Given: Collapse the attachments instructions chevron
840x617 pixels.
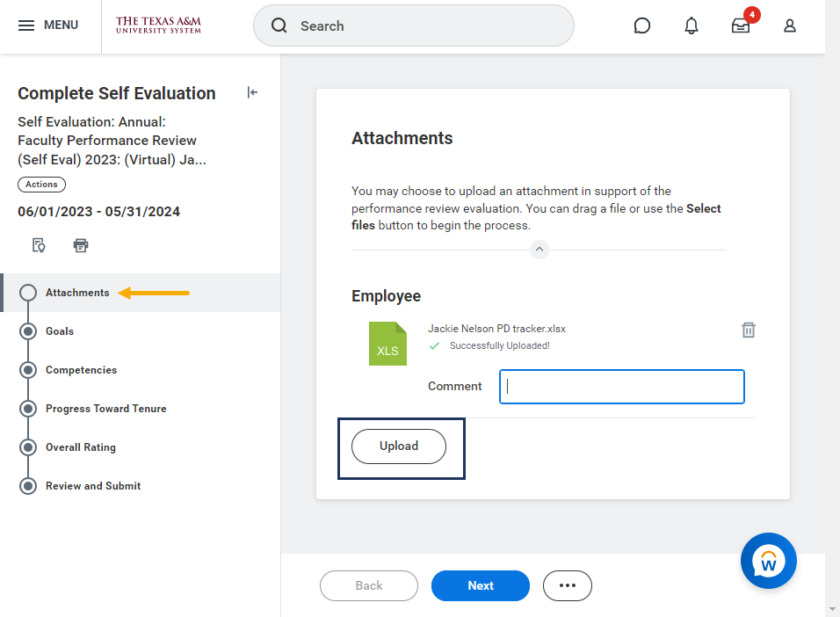Looking at the screenshot, I should [539, 250].
